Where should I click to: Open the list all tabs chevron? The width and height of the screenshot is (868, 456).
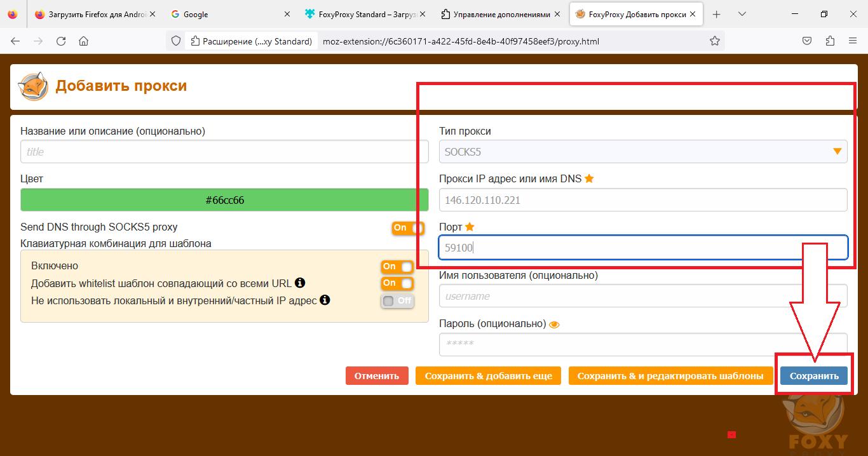coord(742,14)
